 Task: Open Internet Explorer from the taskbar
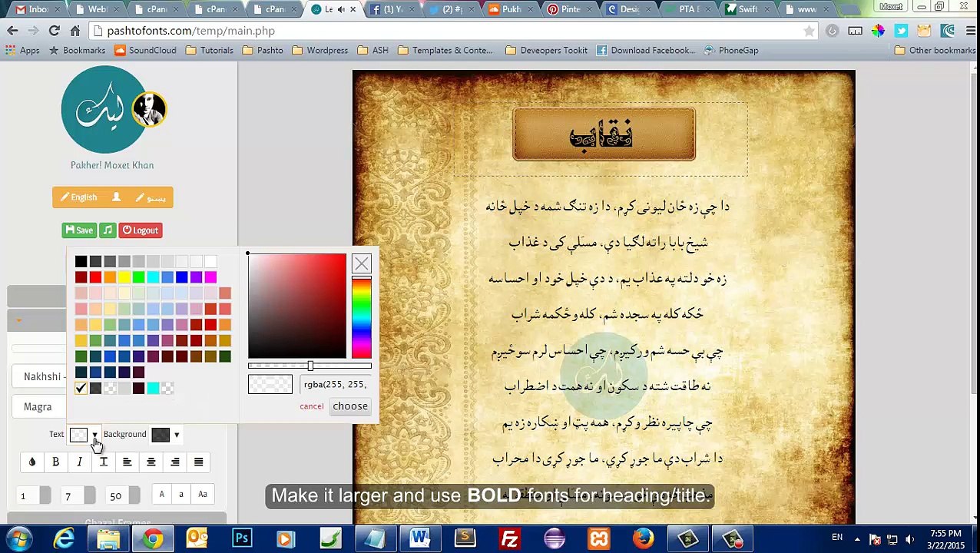64,538
